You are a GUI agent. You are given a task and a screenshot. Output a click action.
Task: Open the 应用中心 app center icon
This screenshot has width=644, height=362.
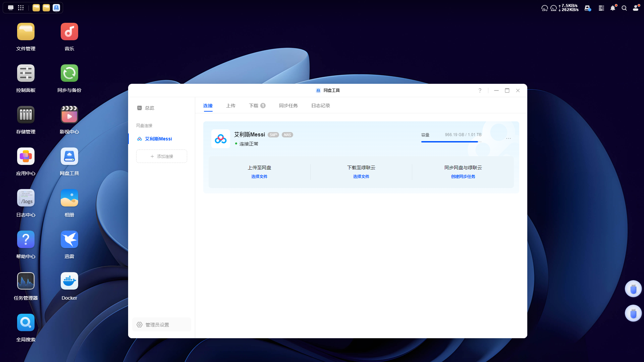click(26, 156)
